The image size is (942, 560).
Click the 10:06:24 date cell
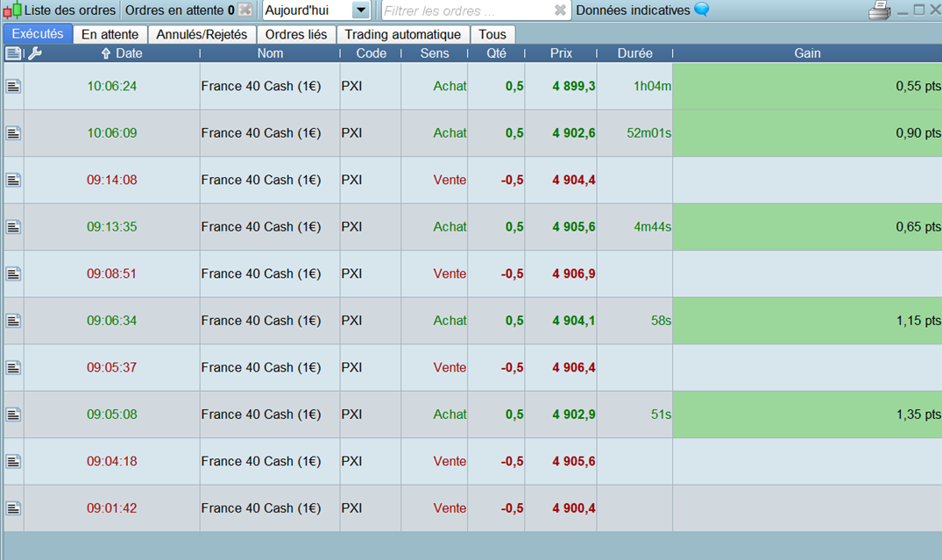[x=112, y=87]
